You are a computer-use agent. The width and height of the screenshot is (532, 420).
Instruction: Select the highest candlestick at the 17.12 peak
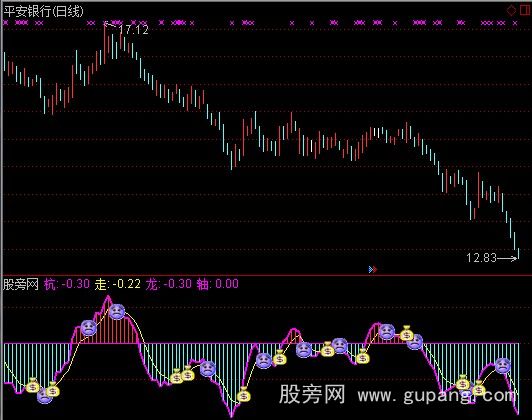click(x=105, y=42)
